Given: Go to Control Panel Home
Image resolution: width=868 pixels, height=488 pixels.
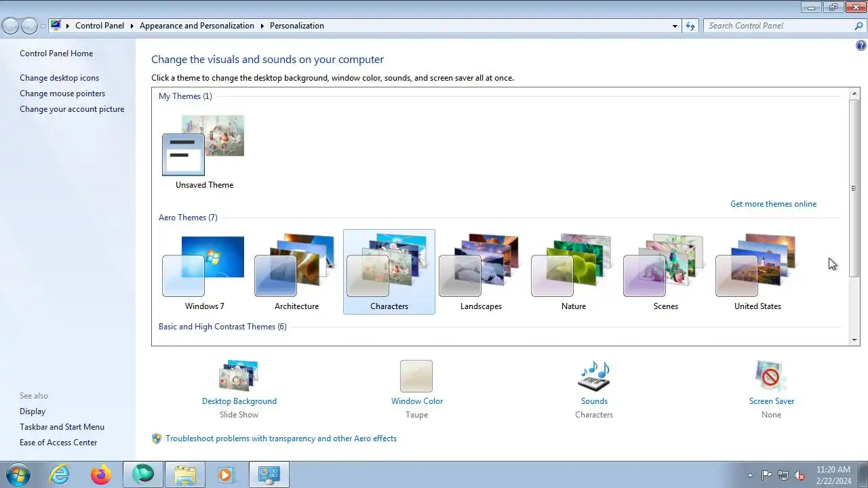Looking at the screenshot, I should pos(56,54).
